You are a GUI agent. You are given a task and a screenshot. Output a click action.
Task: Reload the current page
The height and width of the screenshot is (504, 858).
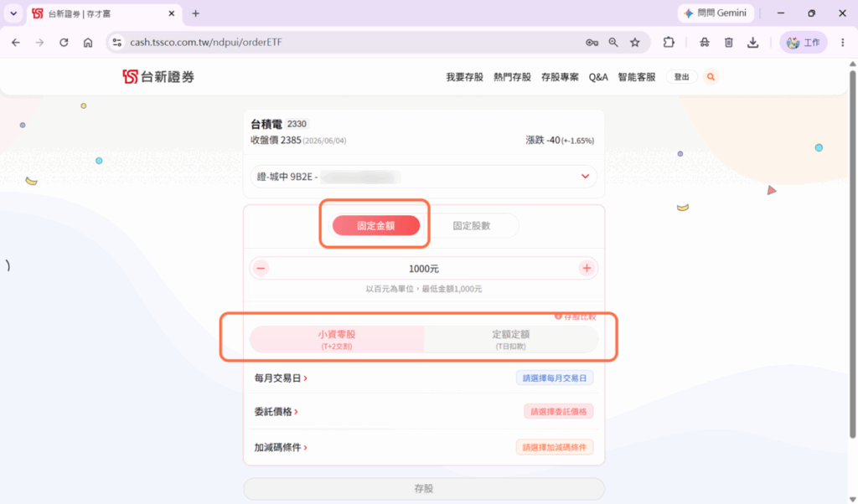pyautogui.click(x=64, y=42)
